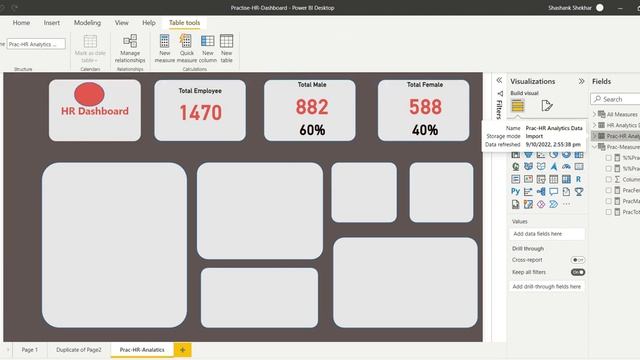Click the table Name field in ribbon
640x360 pixels.
[36, 44]
